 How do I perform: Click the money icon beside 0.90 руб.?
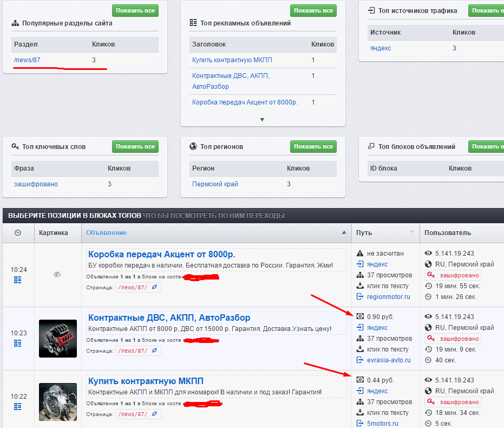point(360,316)
